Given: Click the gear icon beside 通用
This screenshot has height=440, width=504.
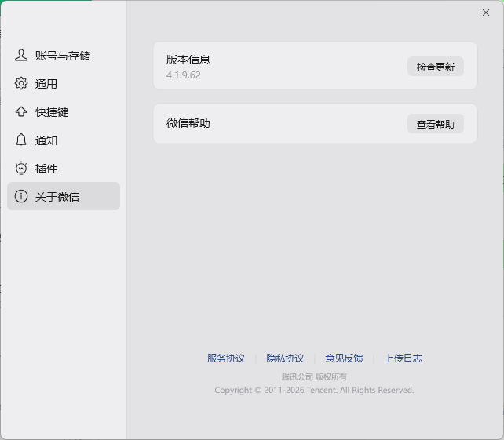Looking at the screenshot, I should coord(21,83).
